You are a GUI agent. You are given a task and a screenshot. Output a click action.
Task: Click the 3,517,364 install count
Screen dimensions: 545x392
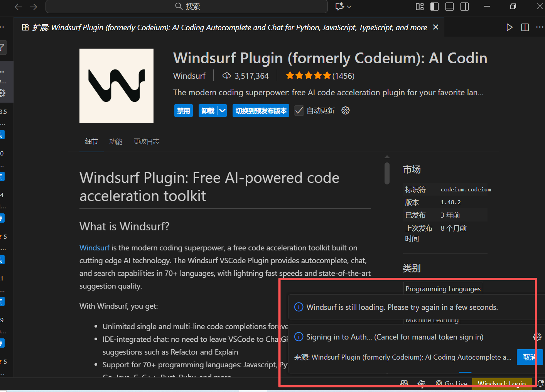point(245,76)
